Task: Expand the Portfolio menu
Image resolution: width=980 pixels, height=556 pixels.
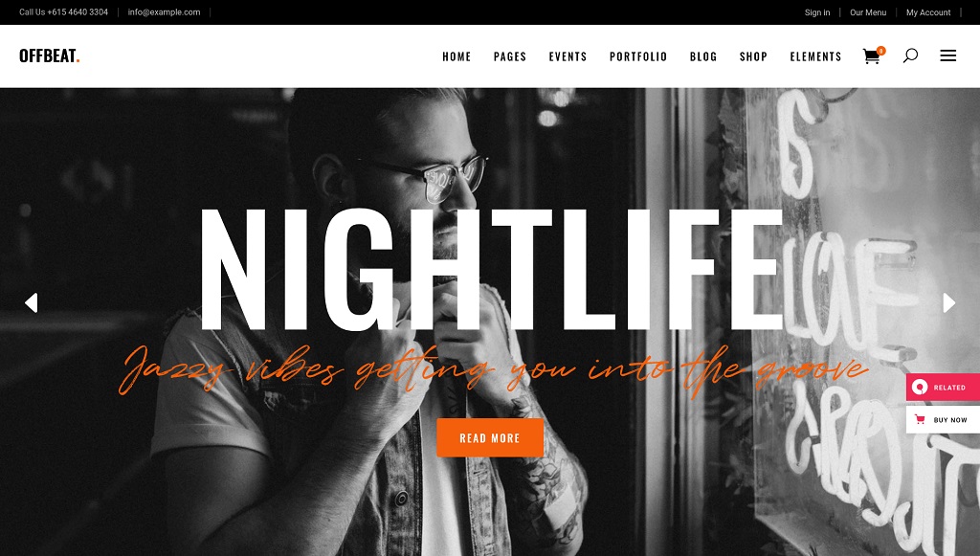Action: pos(638,56)
